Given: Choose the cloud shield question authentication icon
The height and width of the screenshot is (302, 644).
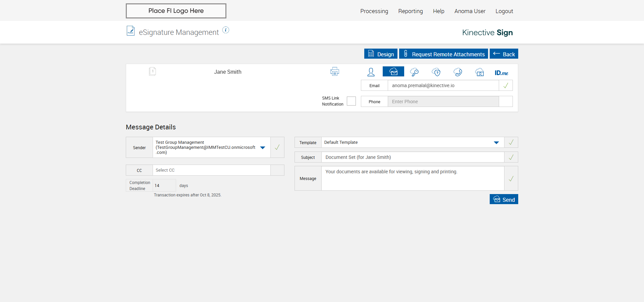Looking at the screenshot, I should coord(436,72).
